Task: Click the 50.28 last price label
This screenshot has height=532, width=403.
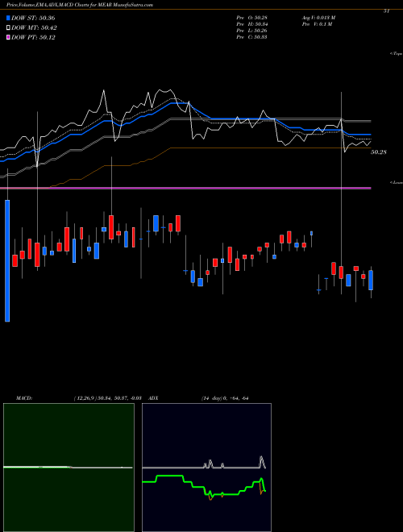Action: tap(379, 152)
